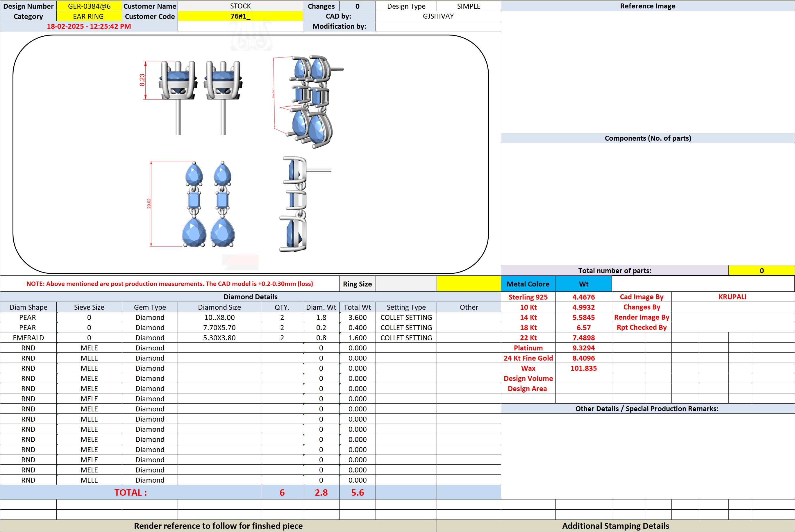The width and height of the screenshot is (795, 532).
Task: Click the Components (No. of parts) header
Action: 648,138
